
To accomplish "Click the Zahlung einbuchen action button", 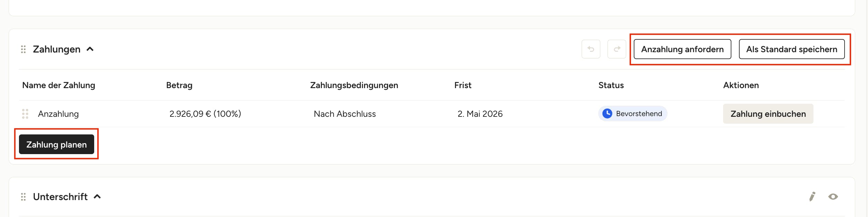I will pyautogui.click(x=768, y=114).
